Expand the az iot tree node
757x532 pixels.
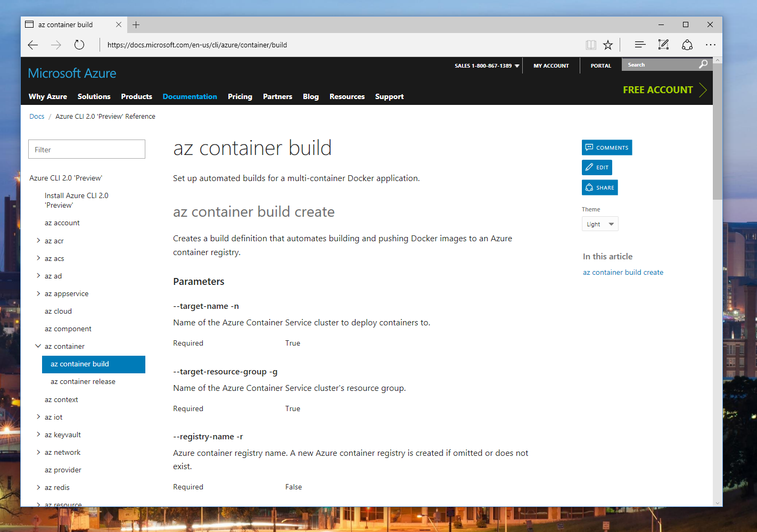[38, 417]
